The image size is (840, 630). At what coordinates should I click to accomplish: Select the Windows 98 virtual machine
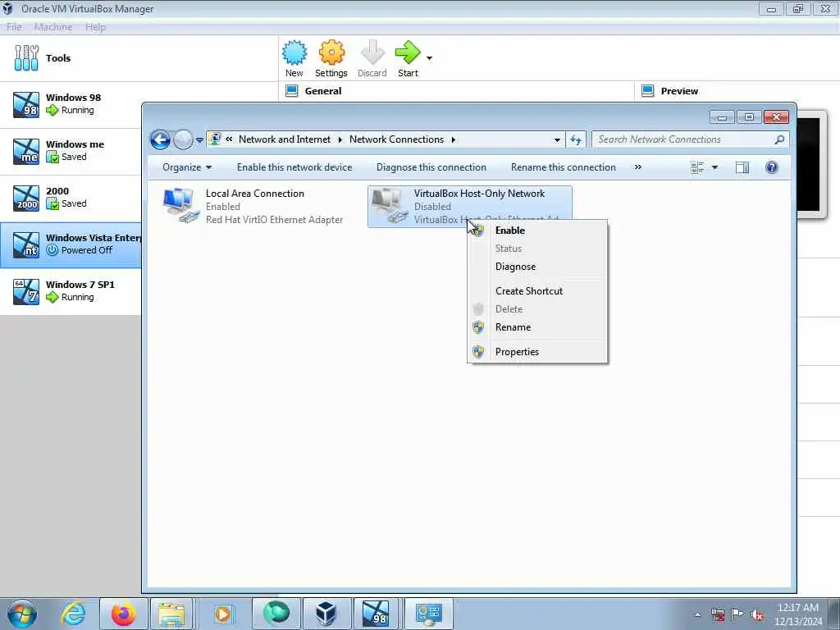click(71, 104)
